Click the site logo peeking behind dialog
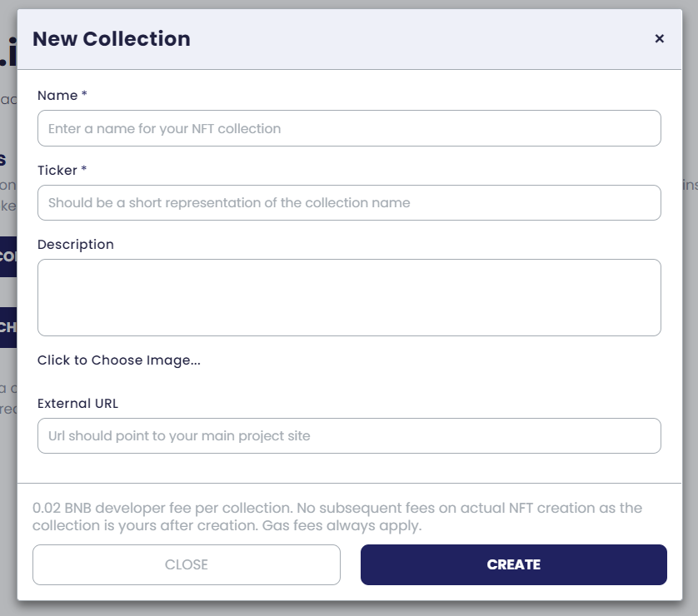Viewport: 698px width, 616px height. [8, 52]
